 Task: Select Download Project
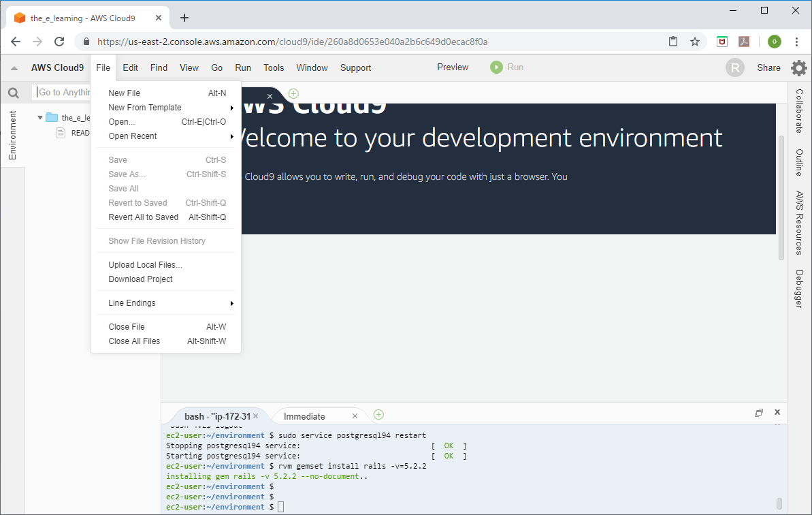tap(165, 279)
